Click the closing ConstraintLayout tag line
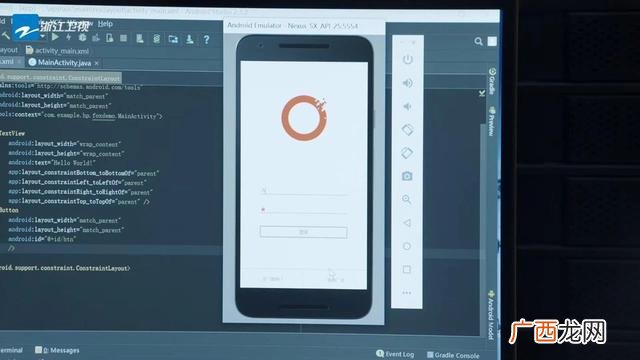This screenshot has width=640, height=360. 65,268
